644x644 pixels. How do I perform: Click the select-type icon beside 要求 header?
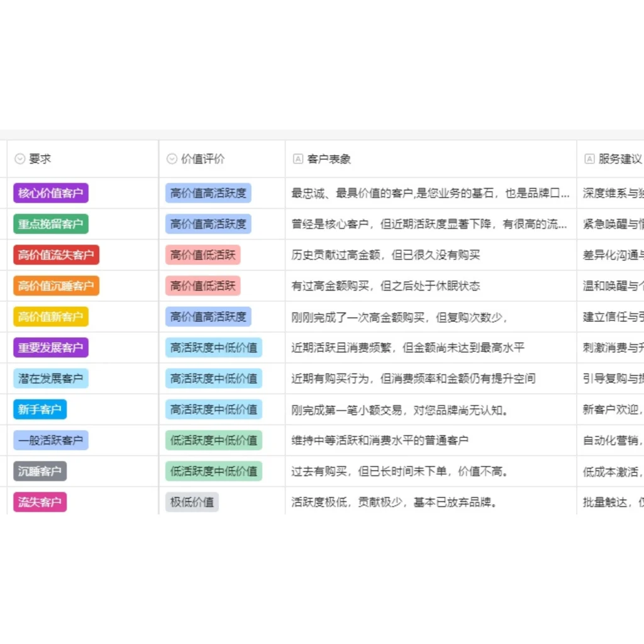pyautogui.click(x=19, y=159)
